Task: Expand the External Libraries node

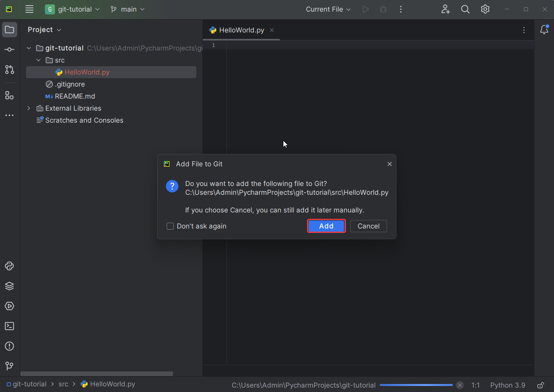Action: (x=29, y=108)
